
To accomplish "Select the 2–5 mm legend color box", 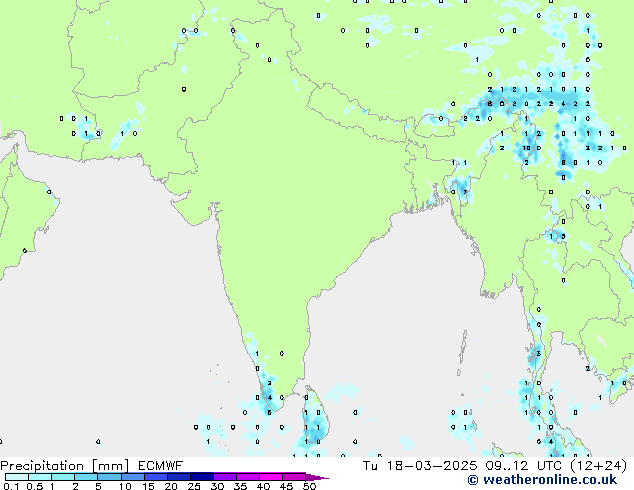I will coord(86,477).
